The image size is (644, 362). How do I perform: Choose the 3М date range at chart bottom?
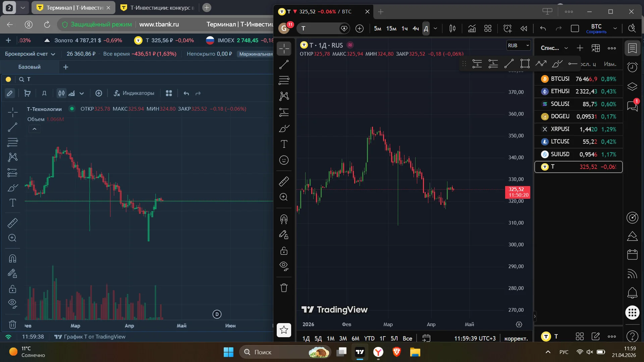point(343,339)
